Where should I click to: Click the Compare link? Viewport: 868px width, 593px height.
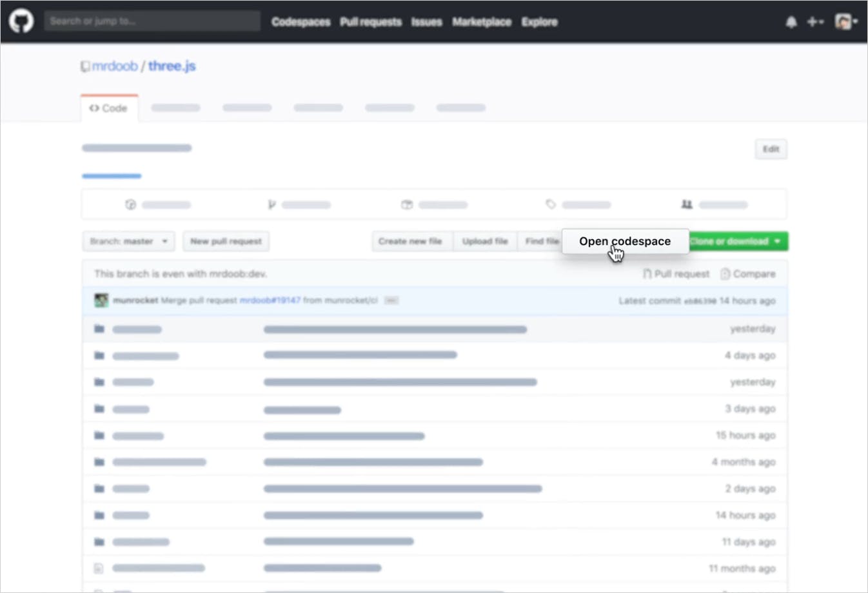tap(747, 274)
